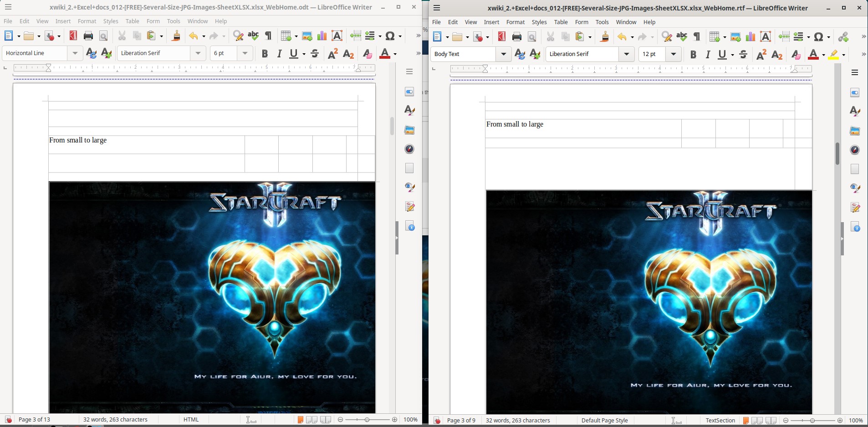Click font color swatch in left window
868x427 pixels.
pyautogui.click(x=385, y=53)
